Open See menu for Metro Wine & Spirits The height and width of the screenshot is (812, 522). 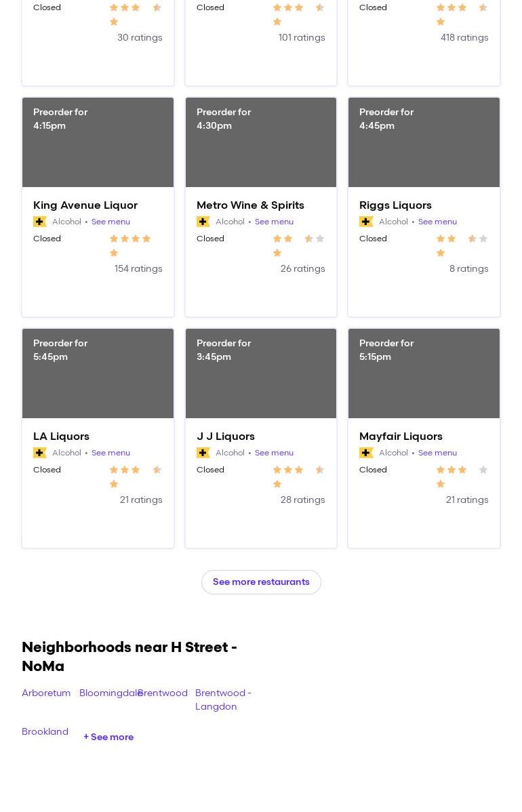click(x=274, y=222)
